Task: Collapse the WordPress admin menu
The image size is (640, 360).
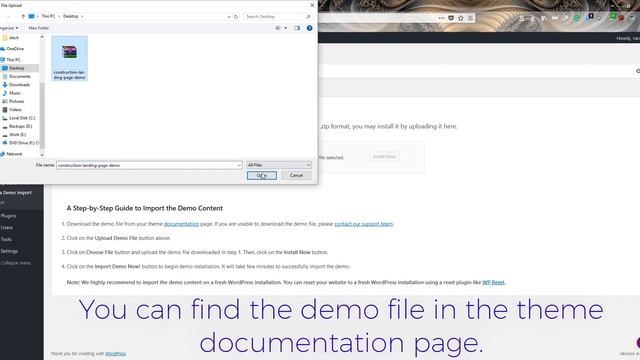Action: tap(16, 263)
